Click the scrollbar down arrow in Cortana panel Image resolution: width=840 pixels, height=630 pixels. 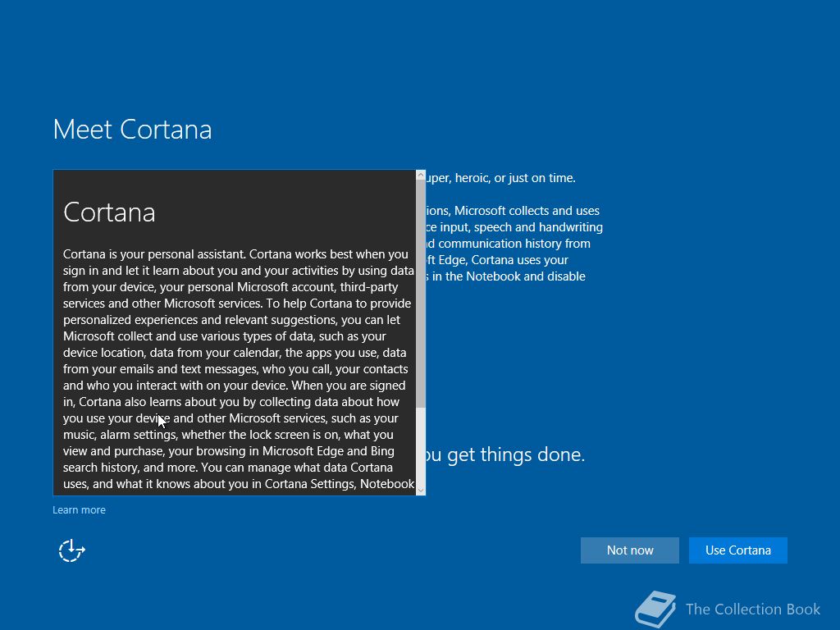tap(421, 491)
